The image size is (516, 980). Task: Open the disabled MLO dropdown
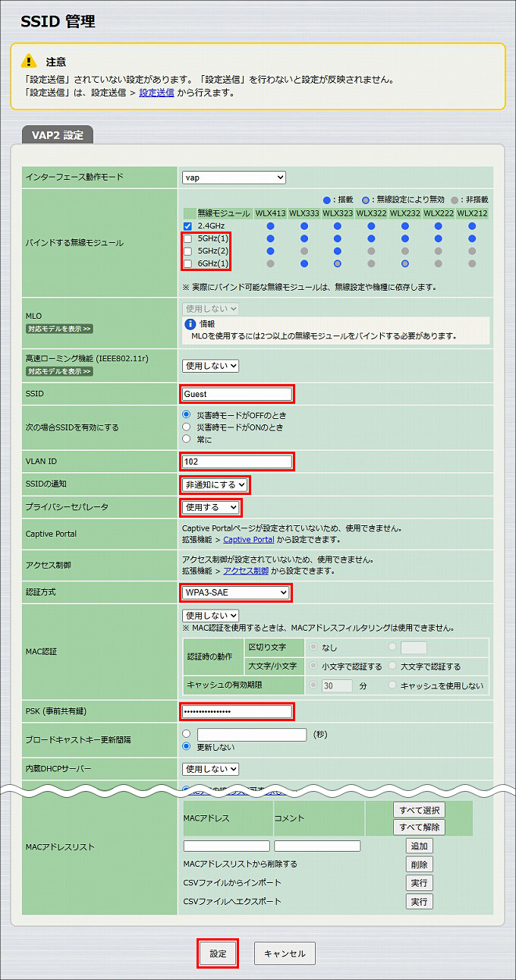pyautogui.click(x=210, y=309)
